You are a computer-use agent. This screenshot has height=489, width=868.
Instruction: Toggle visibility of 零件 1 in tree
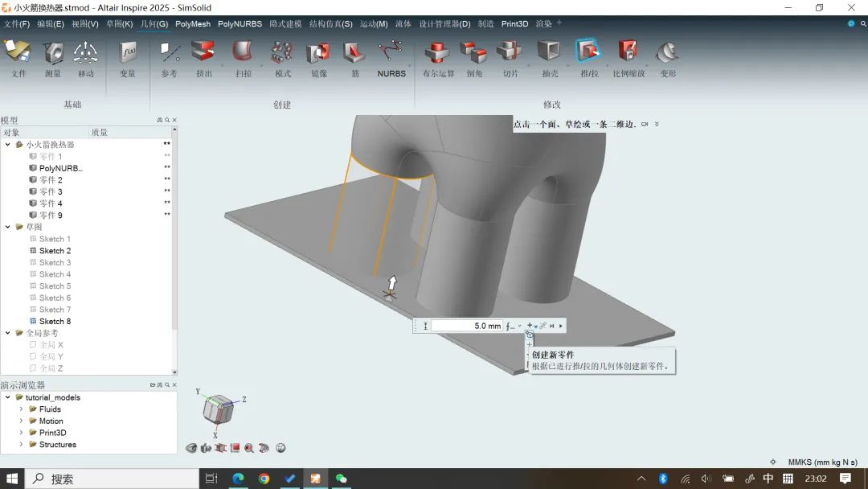click(x=33, y=157)
